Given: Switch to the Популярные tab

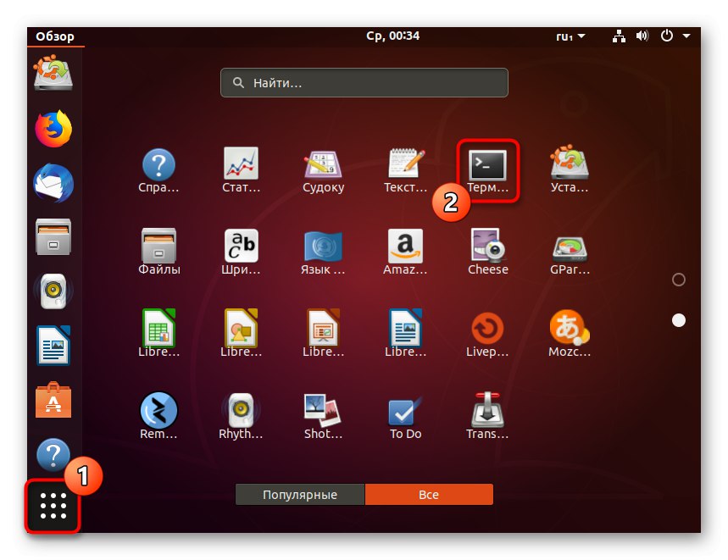Looking at the screenshot, I should [x=301, y=494].
